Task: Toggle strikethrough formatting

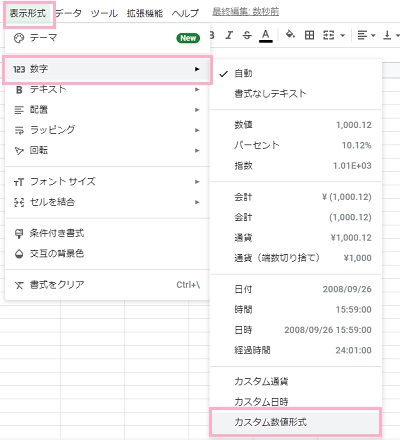Action: (x=247, y=35)
